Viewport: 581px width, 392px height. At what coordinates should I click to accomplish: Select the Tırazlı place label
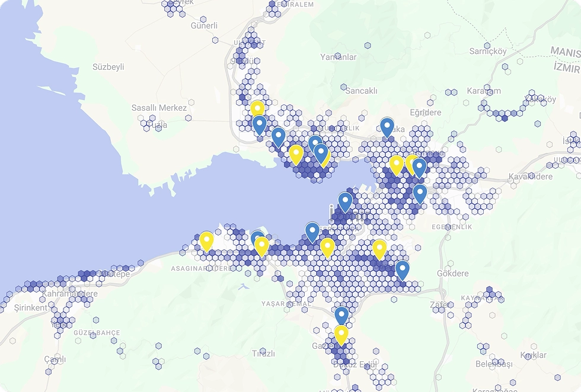(263, 354)
